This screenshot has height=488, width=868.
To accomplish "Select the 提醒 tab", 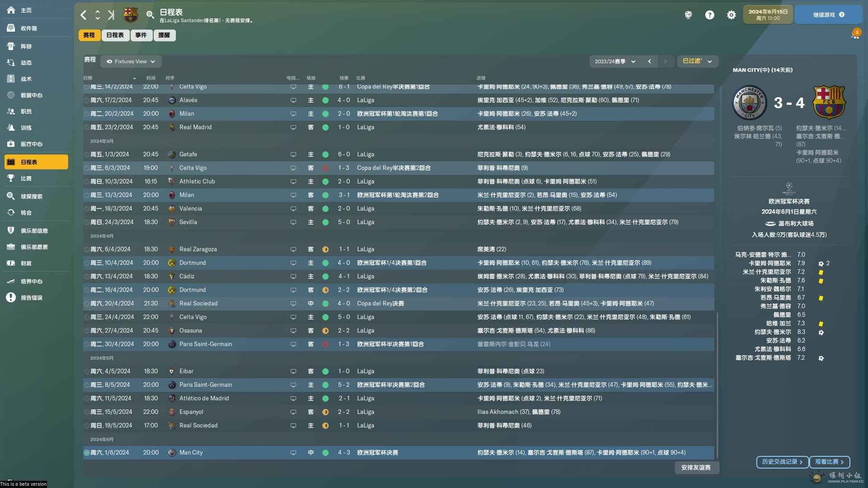I will (x=164, y=35).
